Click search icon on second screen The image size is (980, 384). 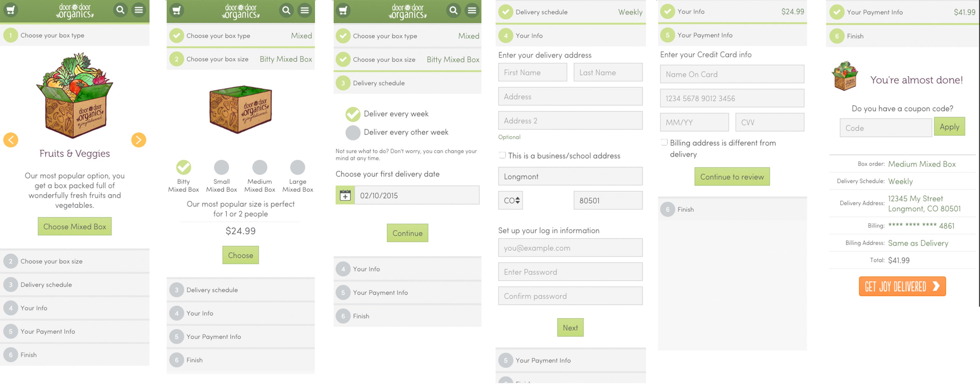[x=286, y=10]
